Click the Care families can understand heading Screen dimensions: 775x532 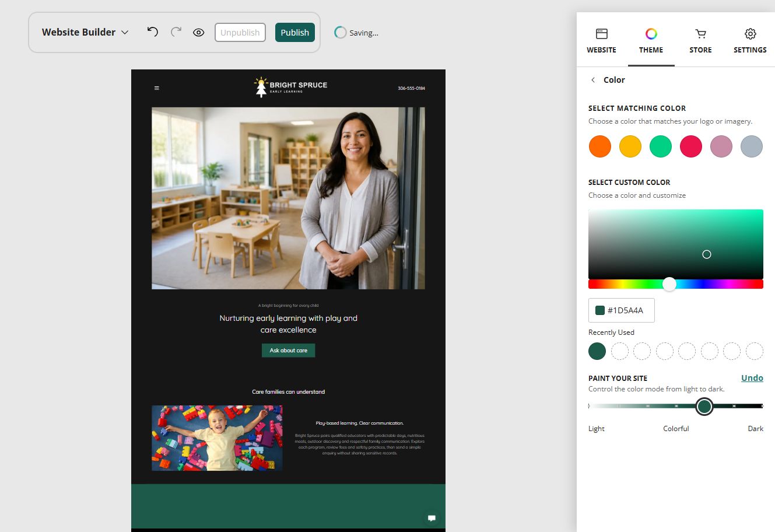pos(289,392)
